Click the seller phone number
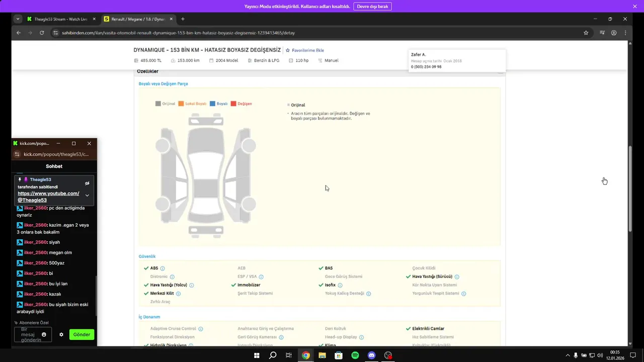This screenshot has width=644, height=362. (x=426, y=67)
